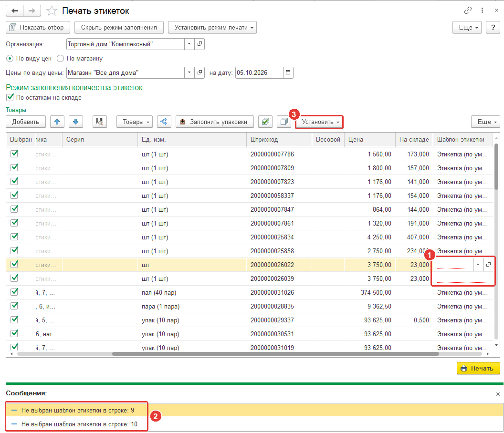
Task: Click "Скрыть режим заполнения" button
Action: point(119,27)
